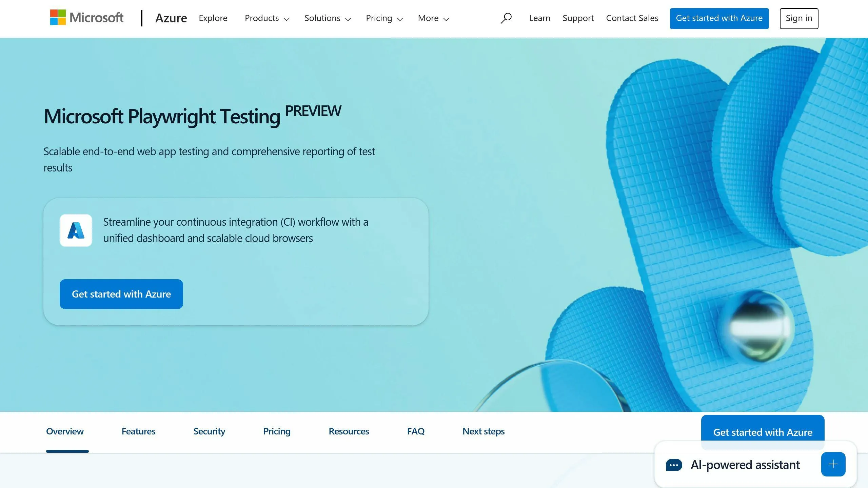
Task: Click Contact Sales link
Action: point(632,18)
